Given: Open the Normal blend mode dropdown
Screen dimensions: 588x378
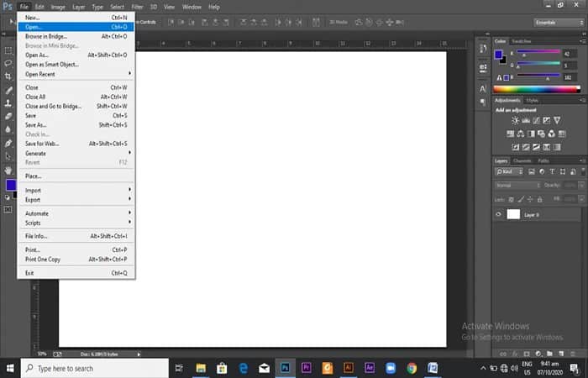Looking at the screenshot, I should click(518, 186).
